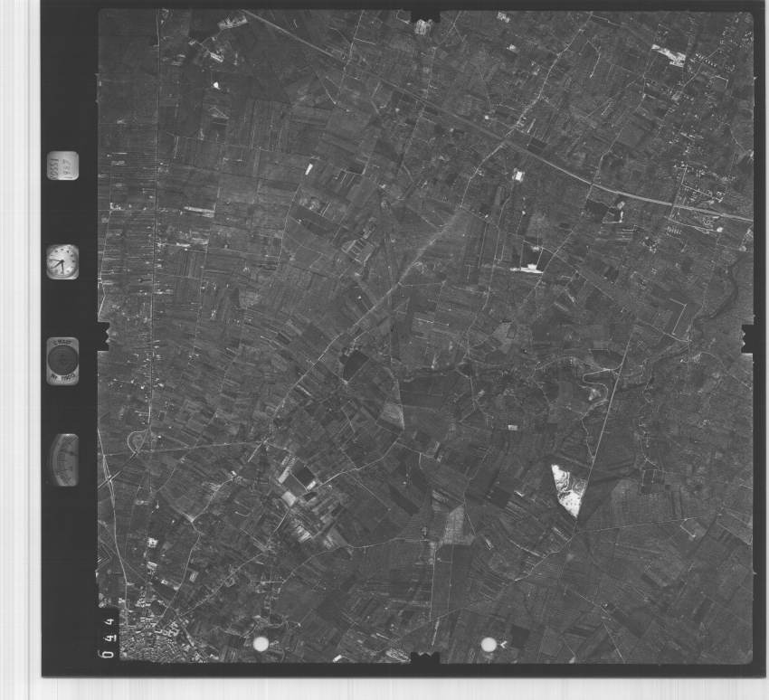Select the bright white elongated strip near center
769x700 pixels.
tap(525, 269)
